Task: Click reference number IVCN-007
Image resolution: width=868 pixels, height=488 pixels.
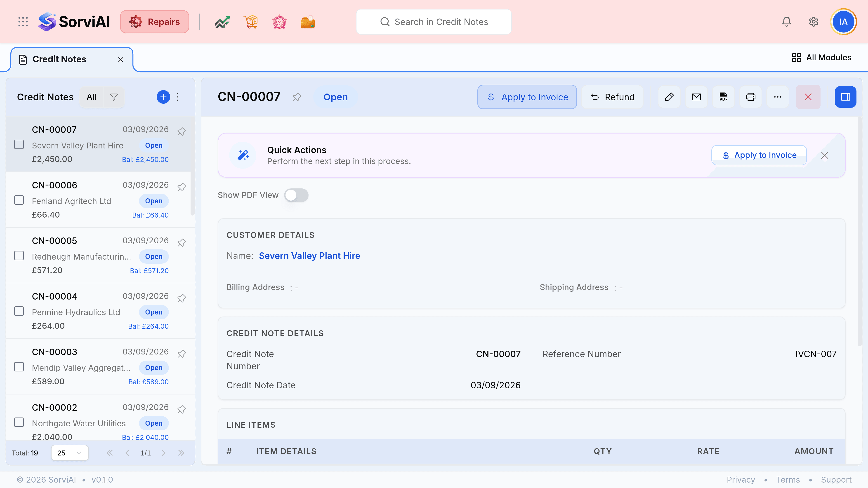Action: (x=816, y=354)
